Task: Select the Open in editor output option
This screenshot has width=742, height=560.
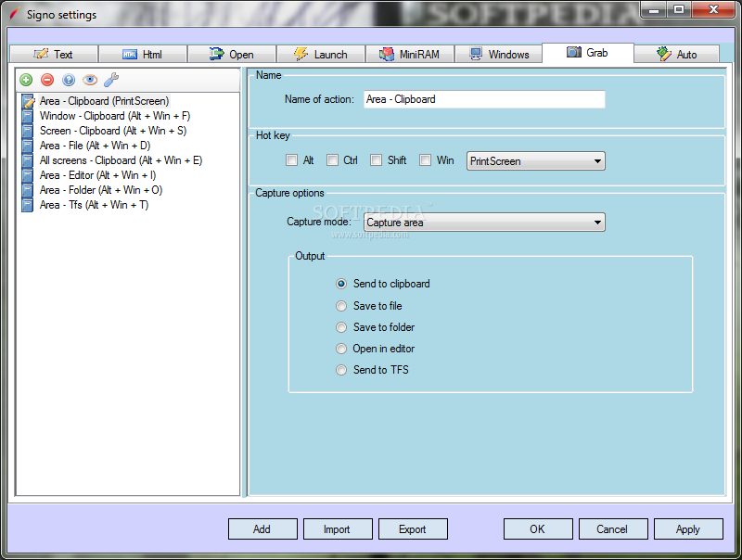Action: (x=341, y=349)
